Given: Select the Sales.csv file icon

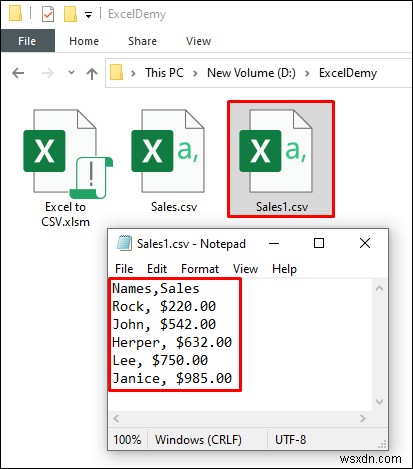Looking at the screenshot, I should [168, 151].
